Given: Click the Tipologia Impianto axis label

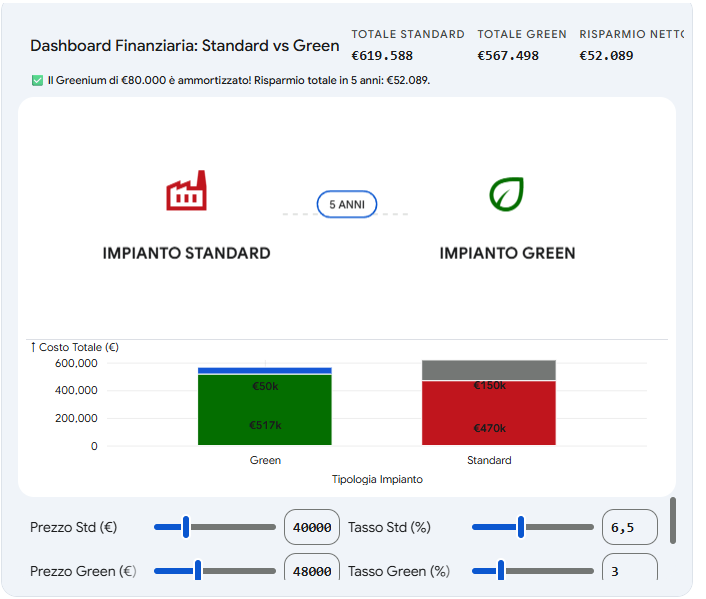Looking at the screenshot, I should (x=377, y=479).
